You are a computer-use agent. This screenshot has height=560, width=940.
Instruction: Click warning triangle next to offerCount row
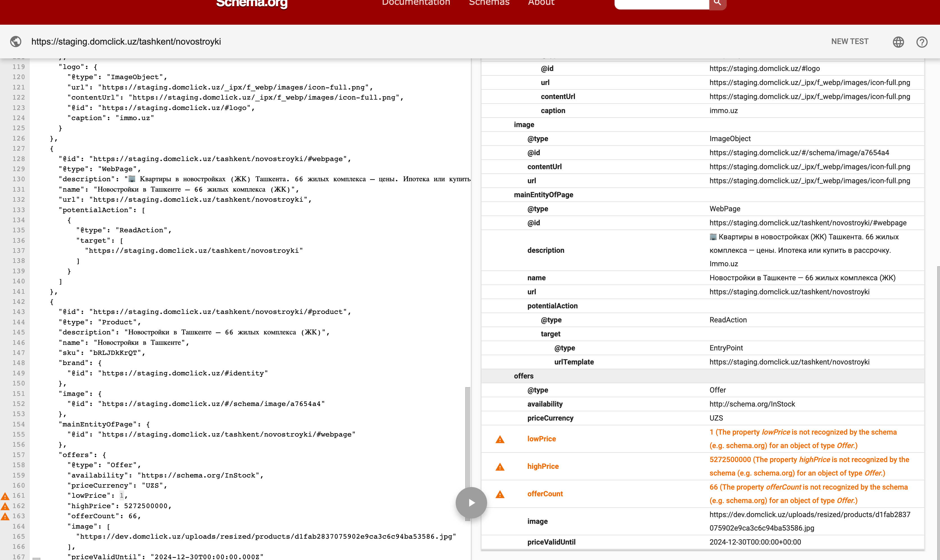[x=500, y=494]
